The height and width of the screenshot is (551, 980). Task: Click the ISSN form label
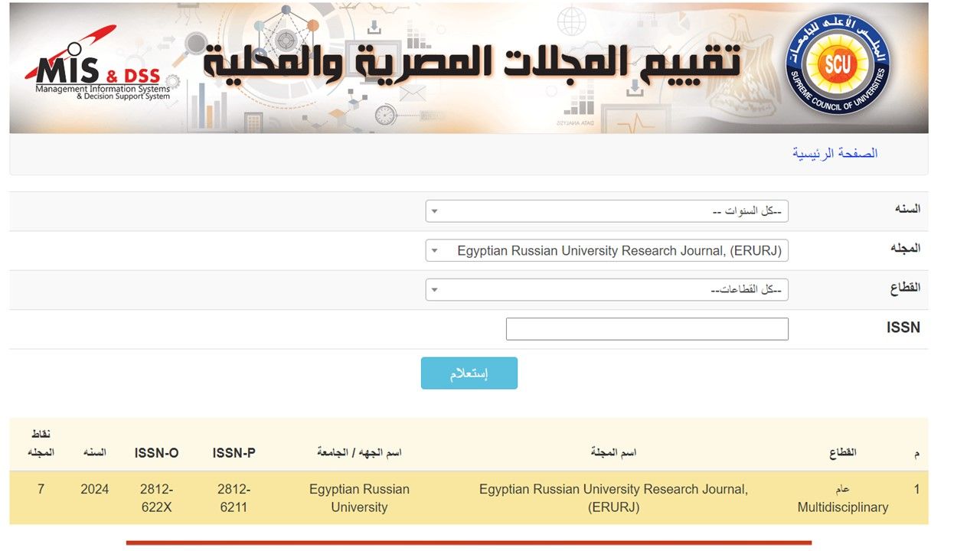(x=903, y=328)
